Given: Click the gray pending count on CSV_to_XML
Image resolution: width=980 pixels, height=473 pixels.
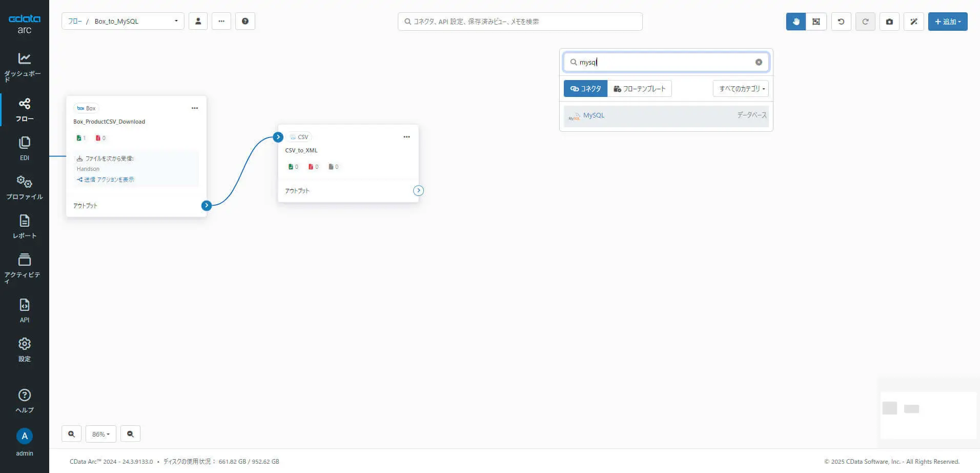Looking at the screenshot, I should [x=333, y=167].
